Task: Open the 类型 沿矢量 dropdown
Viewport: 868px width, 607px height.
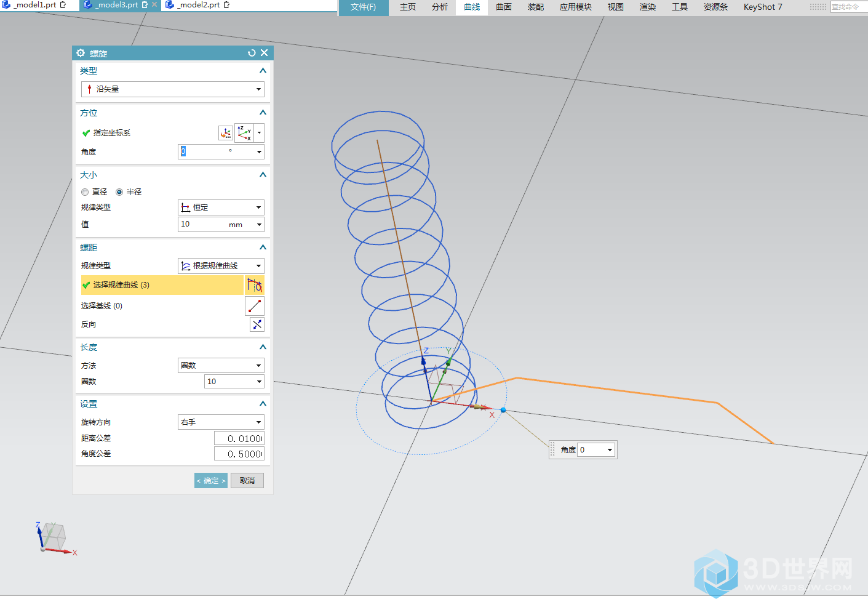Action: [173, 89]
